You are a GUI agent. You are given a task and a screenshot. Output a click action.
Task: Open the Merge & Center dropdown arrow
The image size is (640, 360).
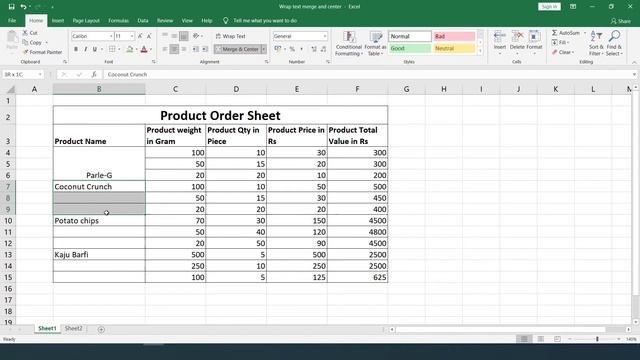pos(264,49)
